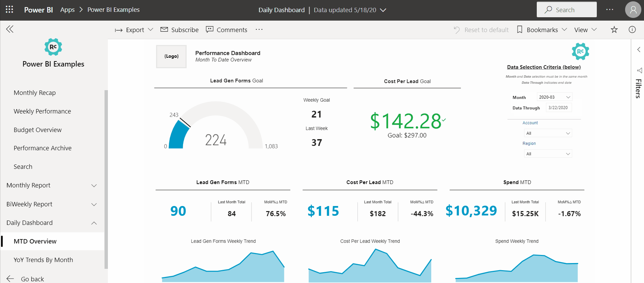Click the $10,329 Spend MTD value

[x=471, y=211]
